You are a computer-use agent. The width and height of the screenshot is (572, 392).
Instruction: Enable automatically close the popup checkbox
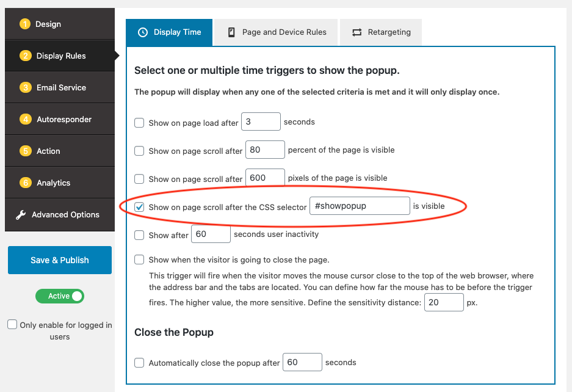[139, 363]
